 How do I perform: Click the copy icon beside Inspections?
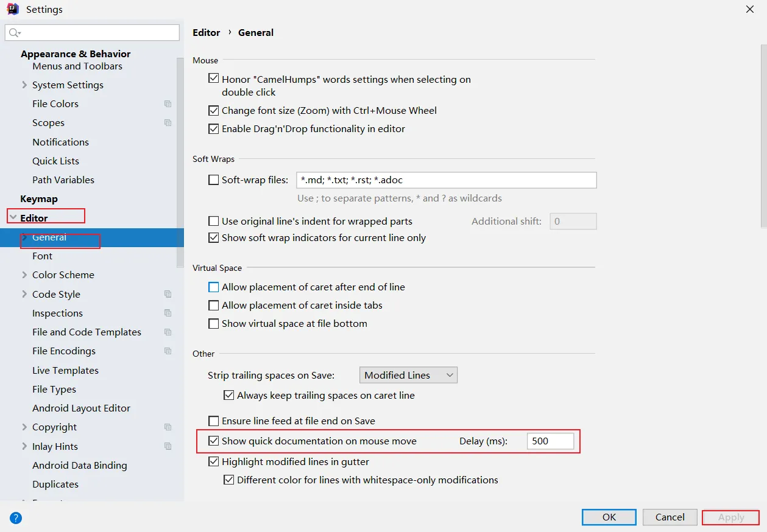point(168,313)
